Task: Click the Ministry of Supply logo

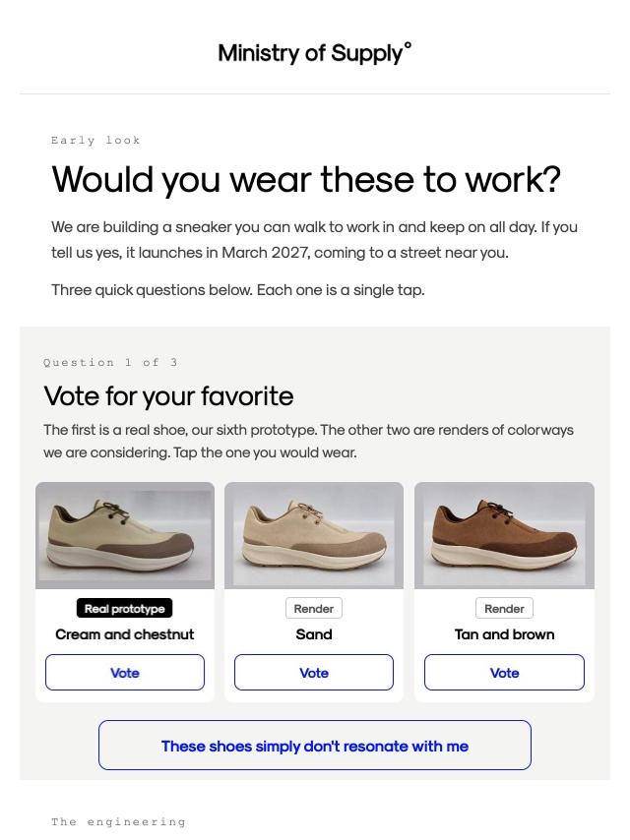Action: click(315, 53)
